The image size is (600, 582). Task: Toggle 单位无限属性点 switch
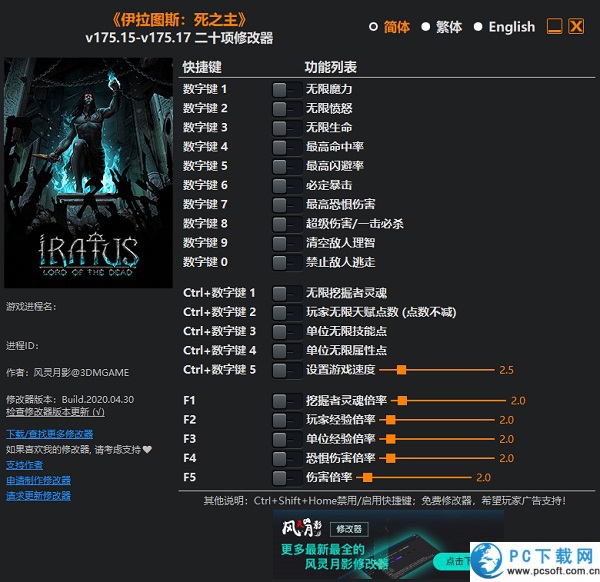[x=287, y=351]
